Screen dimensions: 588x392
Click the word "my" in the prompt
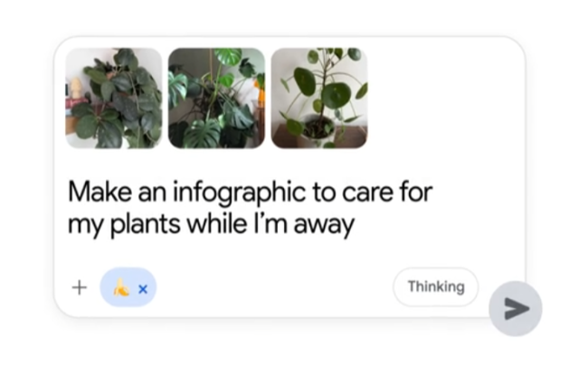[86, 225]
